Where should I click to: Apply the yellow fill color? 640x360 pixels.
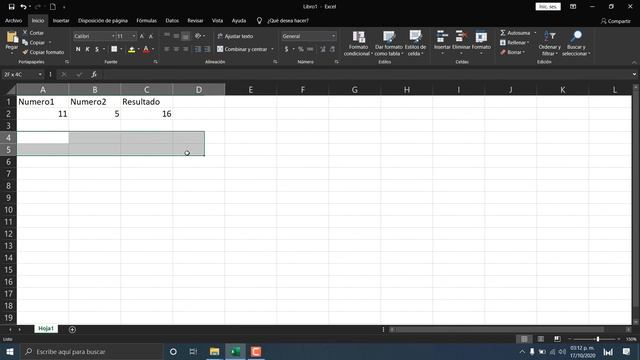coord(131,49)
